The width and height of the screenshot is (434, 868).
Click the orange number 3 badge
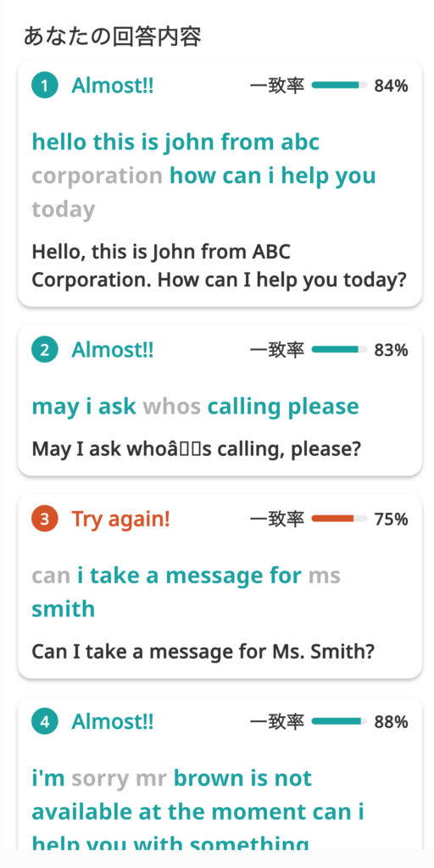coord(45,520)
